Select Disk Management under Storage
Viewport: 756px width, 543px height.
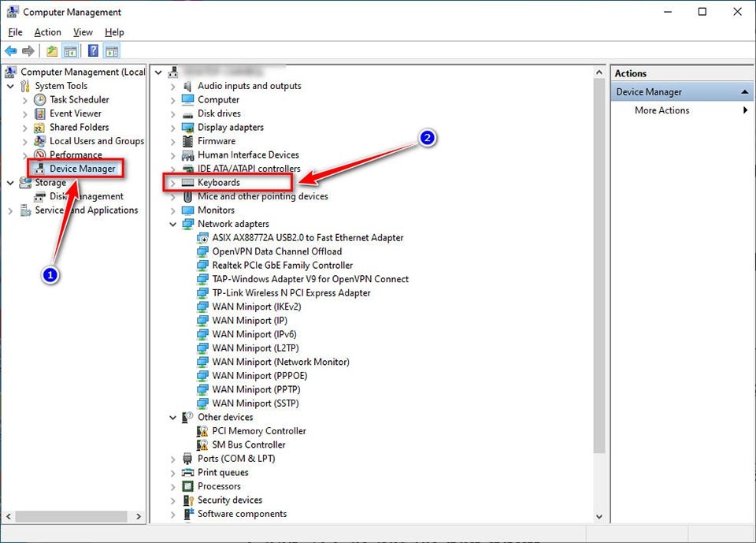87,196
